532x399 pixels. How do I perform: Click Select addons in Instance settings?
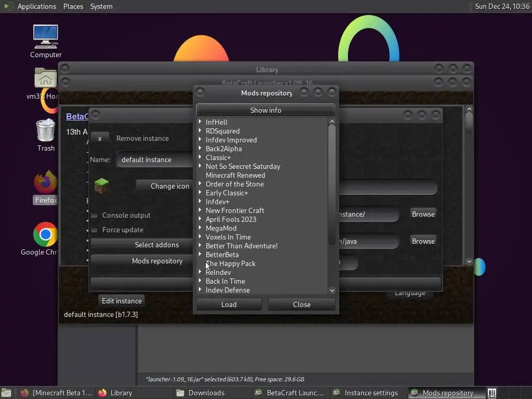tap(141, 245)
